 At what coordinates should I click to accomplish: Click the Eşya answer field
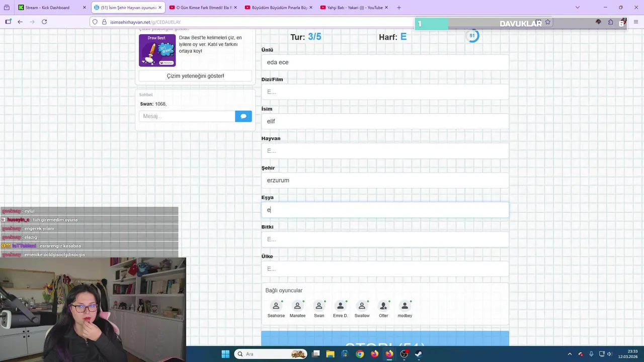[x=385, y=210]
